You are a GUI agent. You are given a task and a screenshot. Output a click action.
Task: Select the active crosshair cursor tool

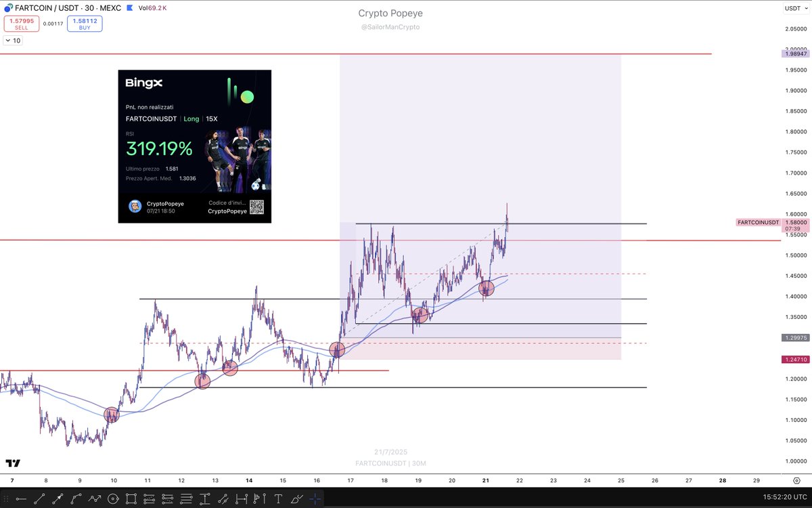[315, 499]
